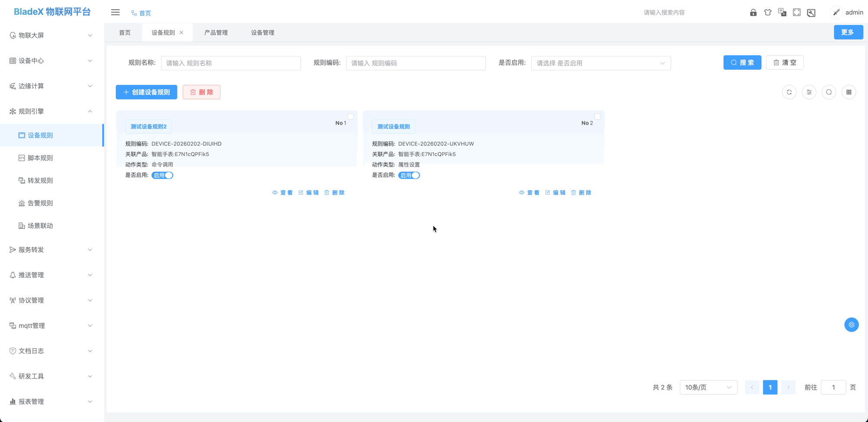Toggle the 测试设备规则 enable switch off
This screenshot has height=422, width=868.
[409, 175]
